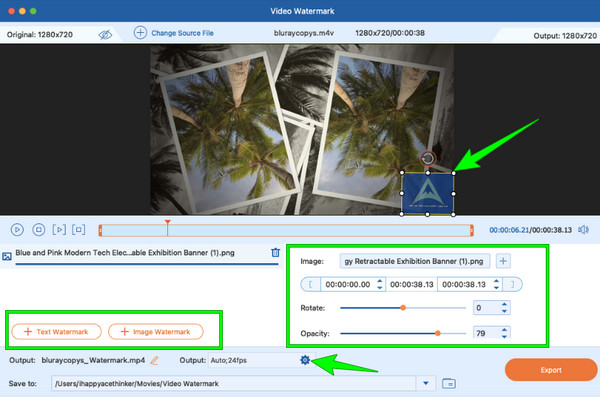Open output settings via the gear icon
600x397 pixels.
click(305, 360)
